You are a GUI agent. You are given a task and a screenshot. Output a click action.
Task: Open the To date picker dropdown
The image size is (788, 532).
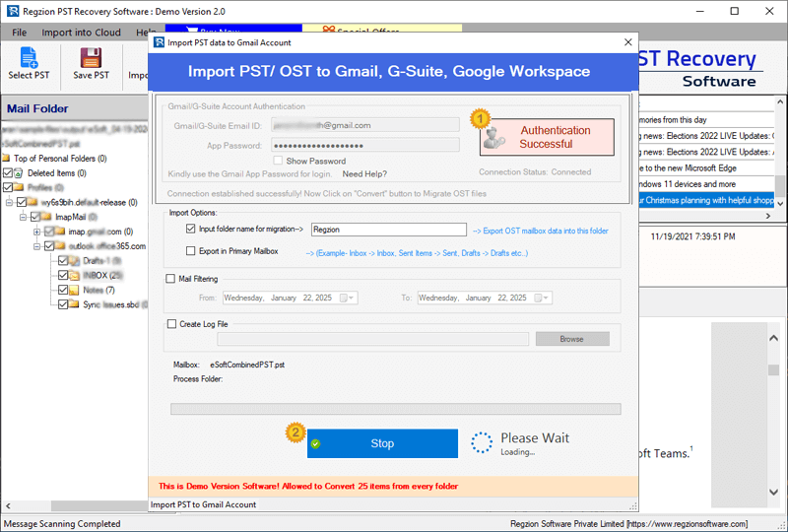pos(546,298)
